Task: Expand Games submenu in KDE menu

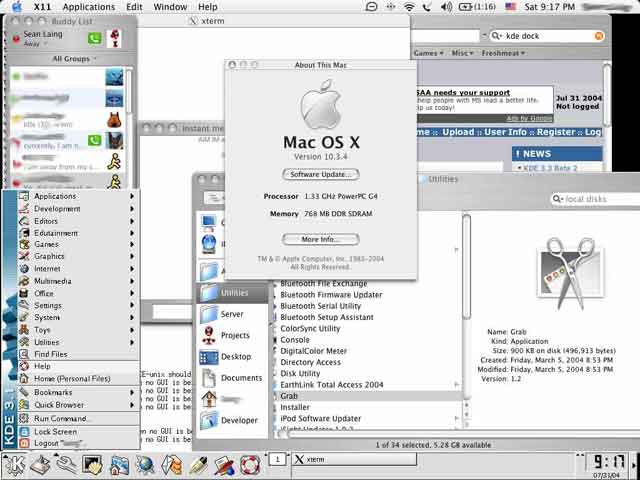Action: [78, 244]
